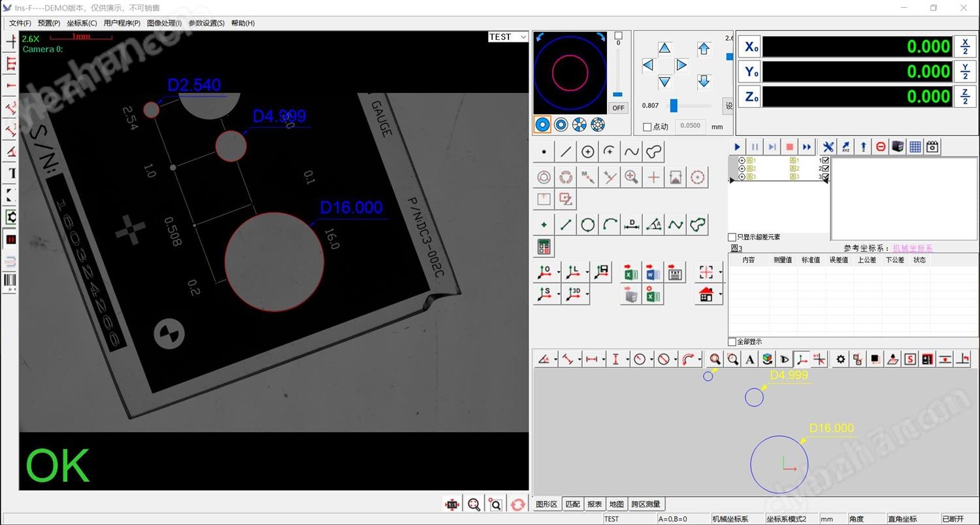The height and width of the screenshot is (525, 980).
Task: Fast-forward the program run
Action: [807, 147]
